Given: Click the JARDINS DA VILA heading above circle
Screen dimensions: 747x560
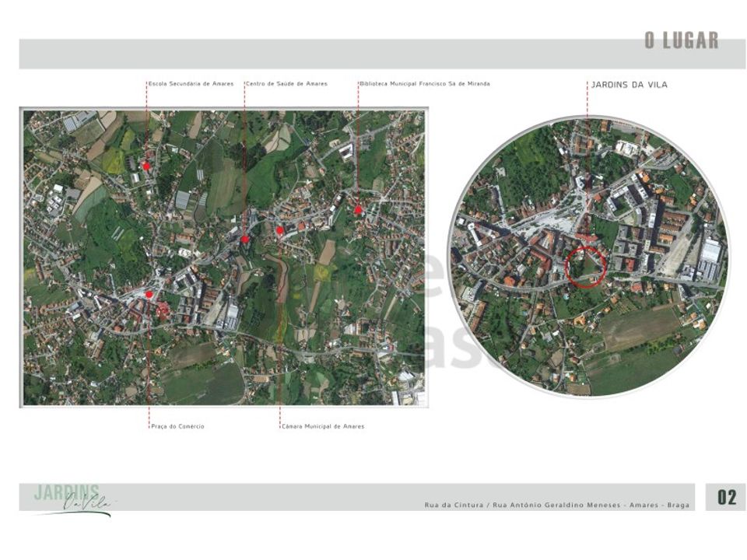Looking at the screenshot, I should click(x=629, y=85).
